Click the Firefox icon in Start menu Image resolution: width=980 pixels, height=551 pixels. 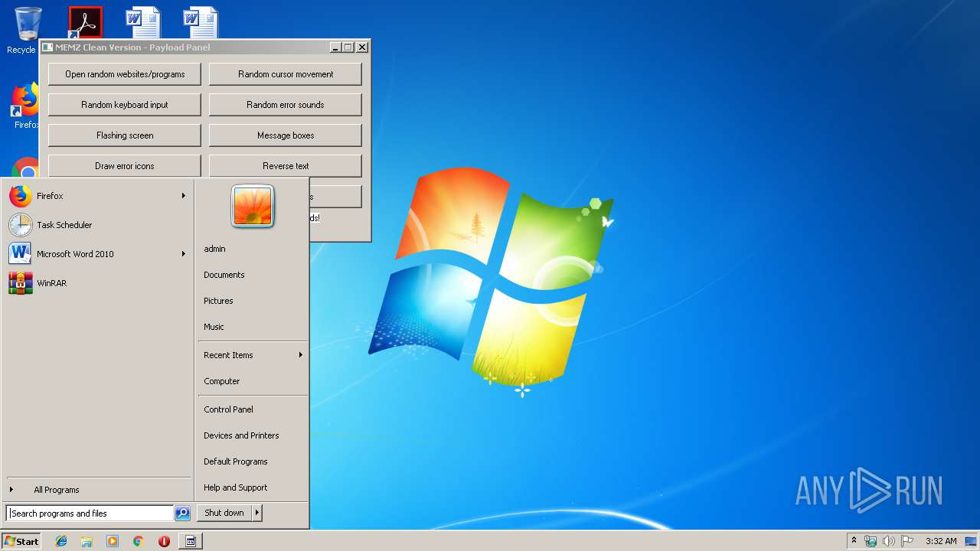pyautogui.click(x=21, y=196)
